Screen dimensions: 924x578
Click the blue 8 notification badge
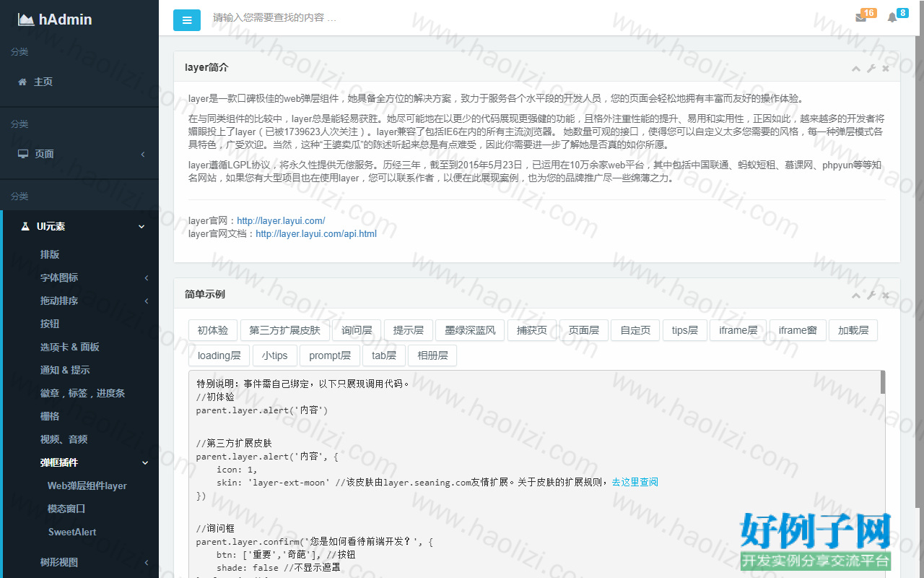coord(902,13)
